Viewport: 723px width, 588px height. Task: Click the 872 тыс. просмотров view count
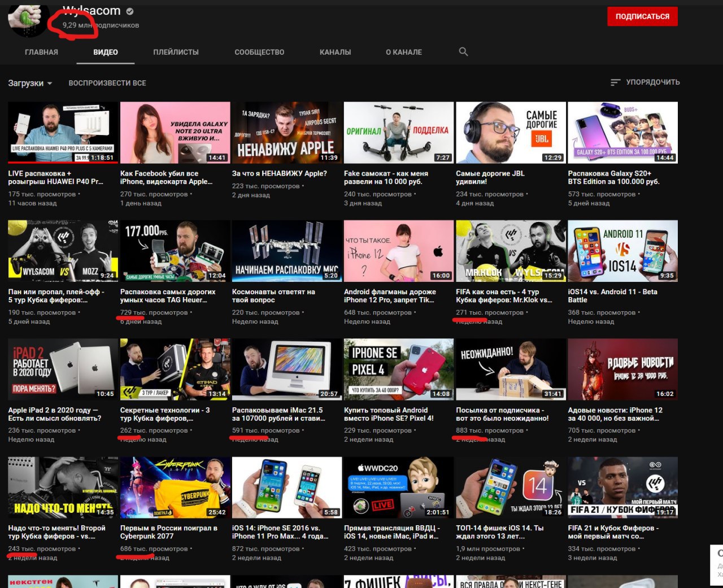coord(267,548)
